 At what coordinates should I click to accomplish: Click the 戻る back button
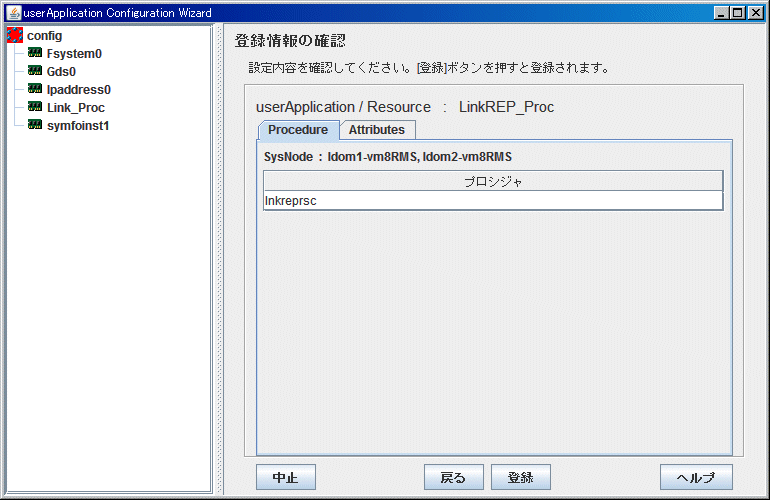coord(454,477)
